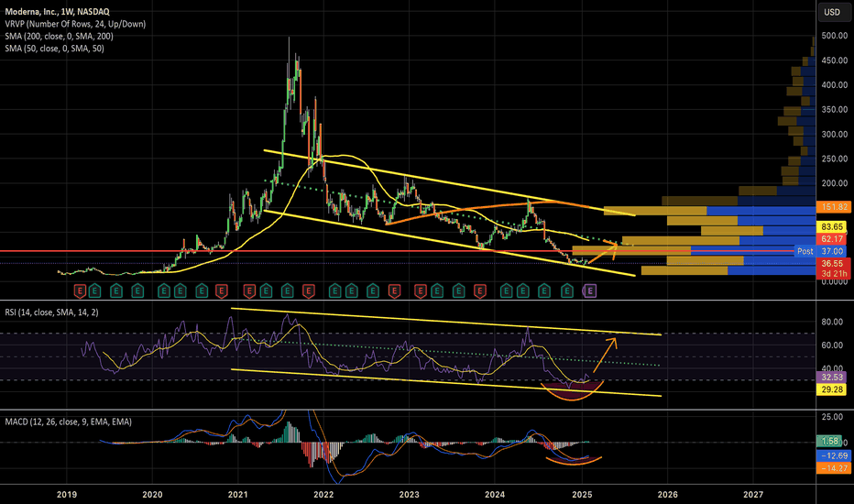This screenshot has width=854, height=504.
Task: Click the yellow 83.65 price label
Action: coord(832,226)
